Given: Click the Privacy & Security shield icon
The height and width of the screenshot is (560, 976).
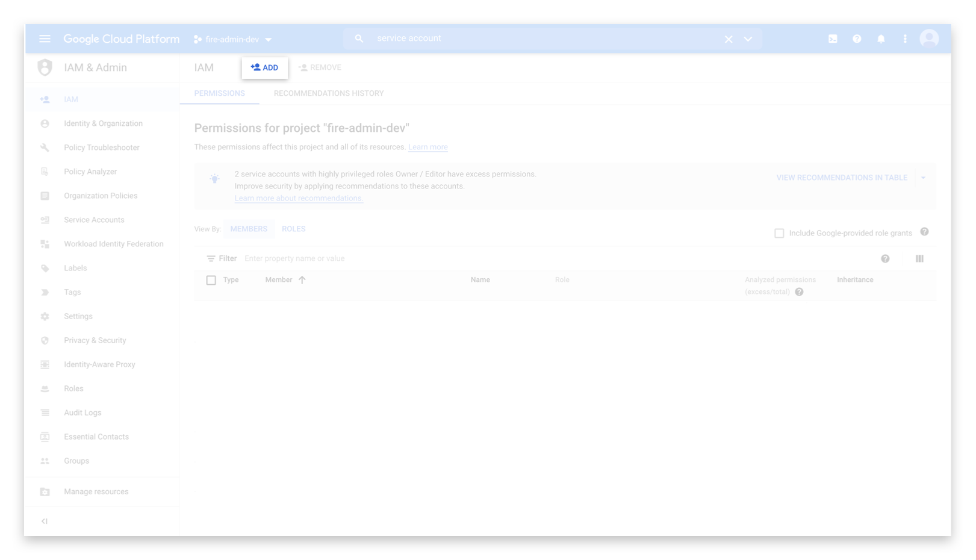Looking at the screenshot, I should click(x=45, y=340).
